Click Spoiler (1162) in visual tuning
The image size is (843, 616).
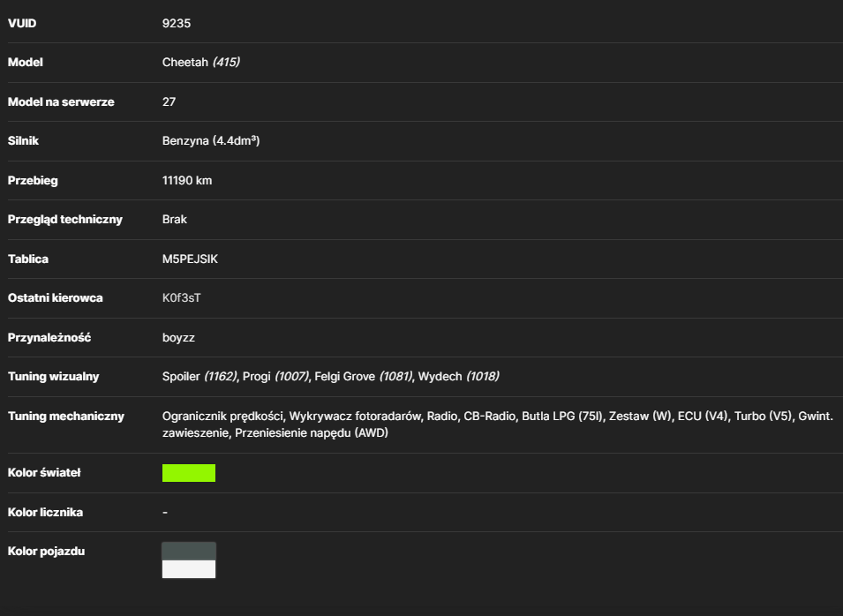coord(199,376)
